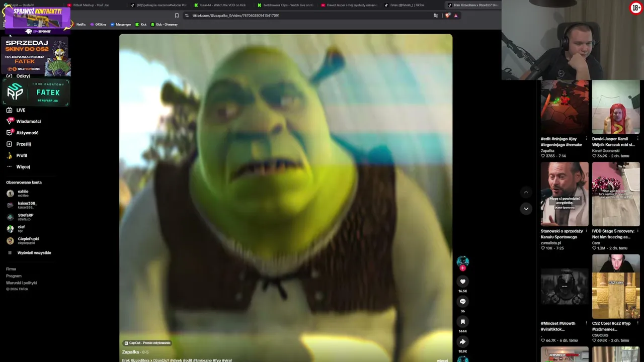Open the #ninjago #jay edit video thumbnail

[x=565, y=107]
